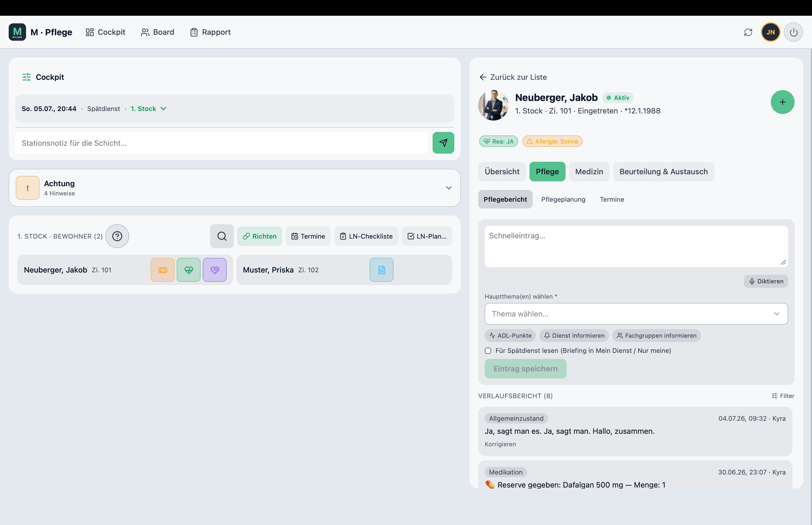Switch to the Übersicht tab

click(502, 172)
